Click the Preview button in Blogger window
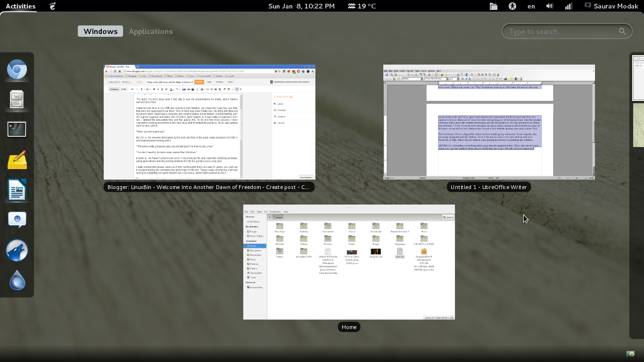Viewport: 644px width, 362px height. [x=220, y=82]
